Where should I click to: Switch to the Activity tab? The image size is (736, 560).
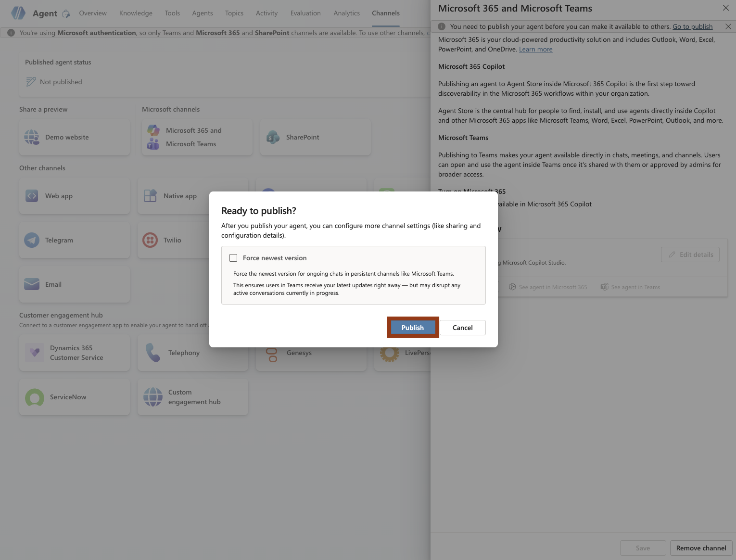pos(267,13)
